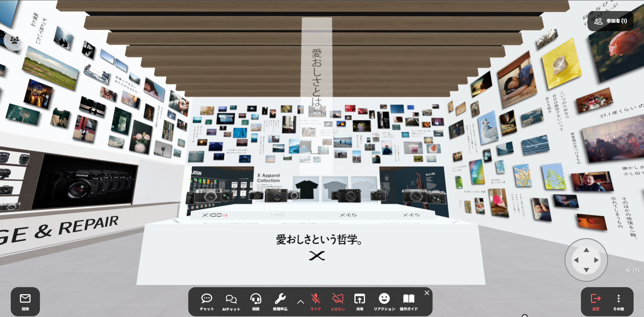Open the 修理申込 repair request wrench
The image size is (644, 317).
point(280,302)
